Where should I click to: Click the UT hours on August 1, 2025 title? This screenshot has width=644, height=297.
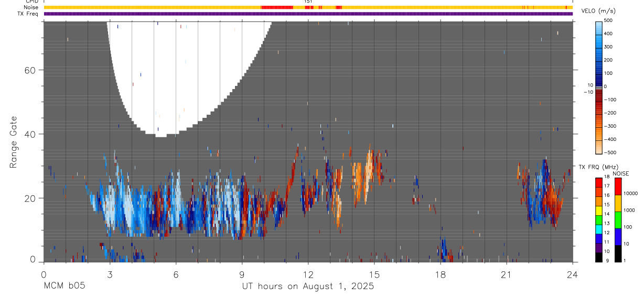coord(308,287)
